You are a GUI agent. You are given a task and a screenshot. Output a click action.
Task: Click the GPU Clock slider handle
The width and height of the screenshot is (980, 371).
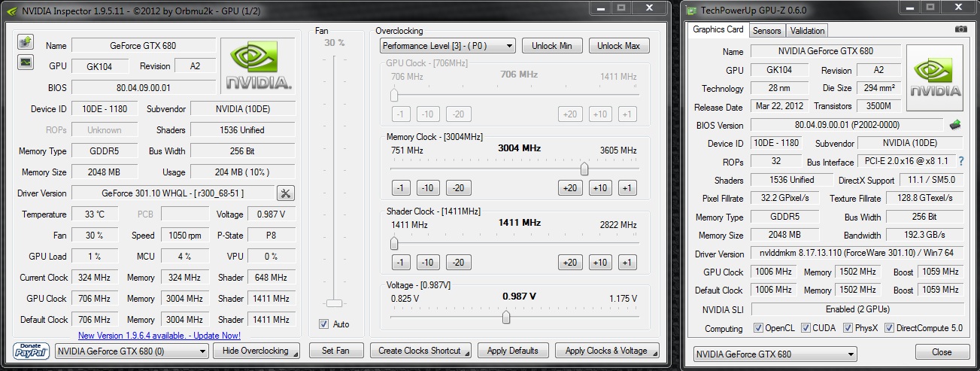[x=393, y=96]
